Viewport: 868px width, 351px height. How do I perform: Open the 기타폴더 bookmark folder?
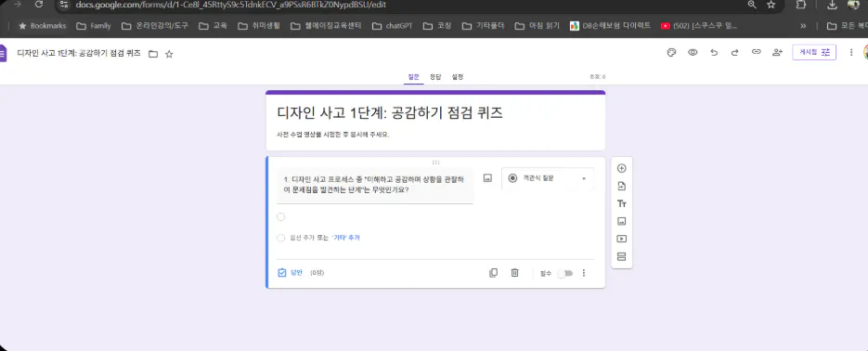point(484,26)
